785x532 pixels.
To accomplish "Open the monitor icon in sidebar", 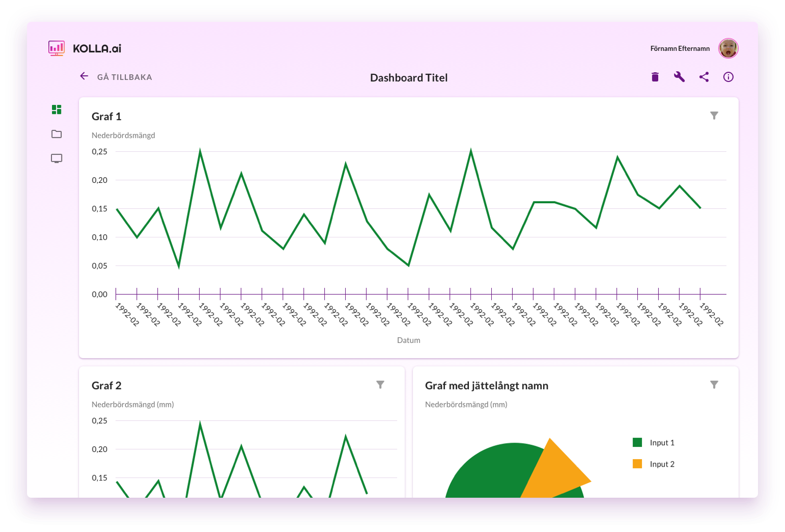I will [57, 158].
